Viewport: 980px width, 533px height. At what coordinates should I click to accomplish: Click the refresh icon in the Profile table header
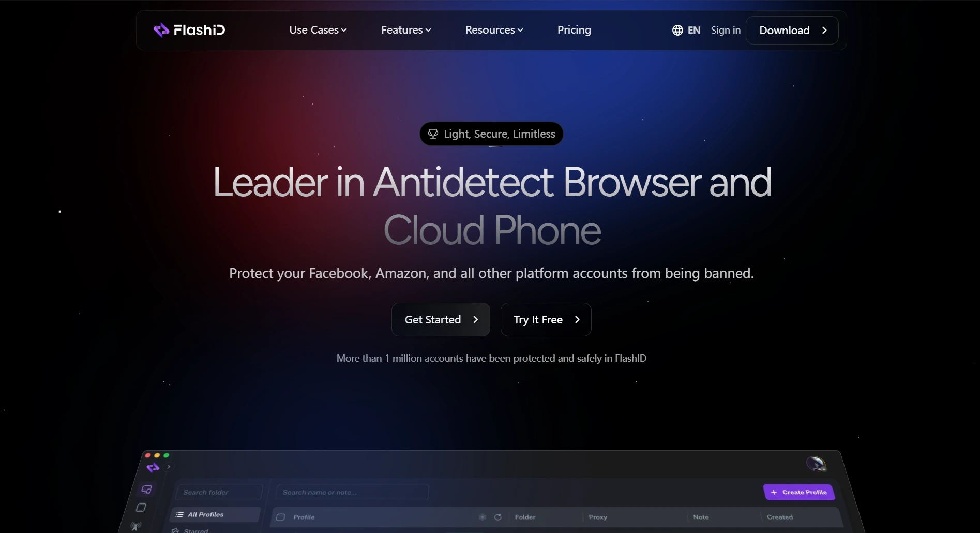pyautogui.click(x=497, y=517)
